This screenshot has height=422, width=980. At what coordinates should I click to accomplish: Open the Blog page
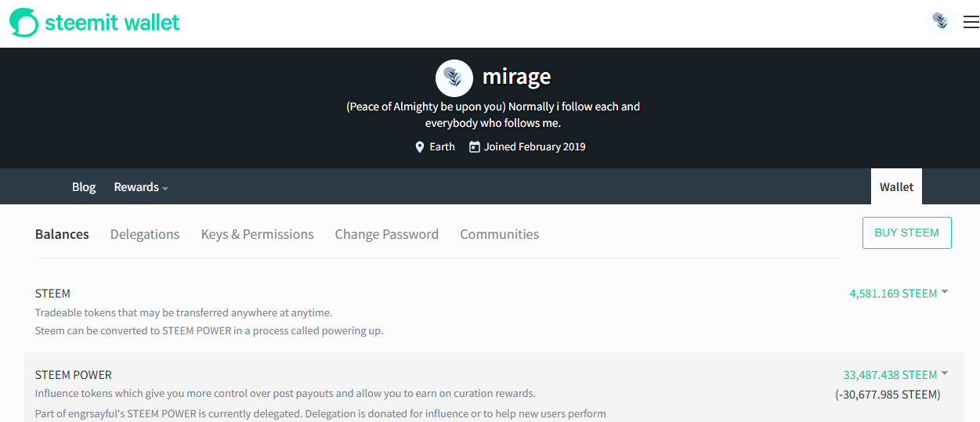84,187
